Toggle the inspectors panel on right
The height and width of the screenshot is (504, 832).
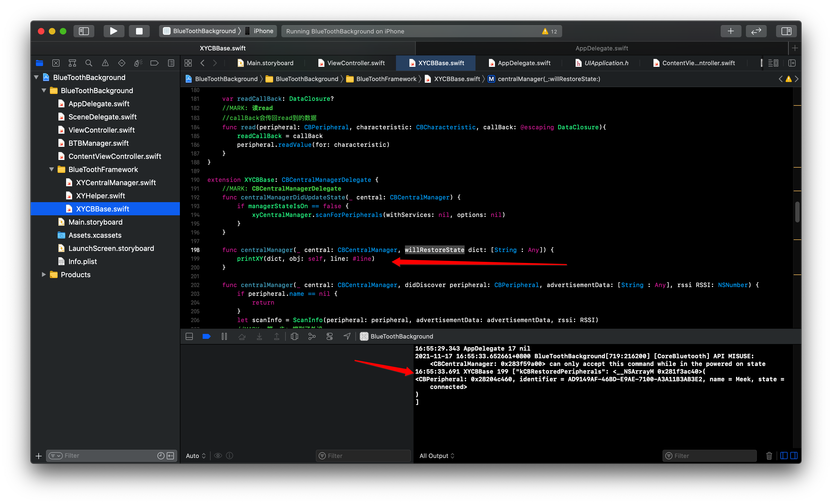tap(786, 31)
